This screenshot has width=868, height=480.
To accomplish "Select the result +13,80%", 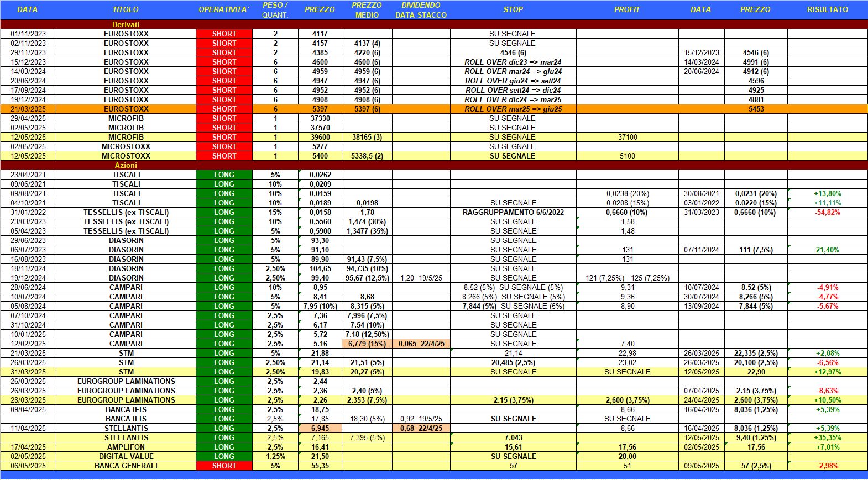I will 828,193.
